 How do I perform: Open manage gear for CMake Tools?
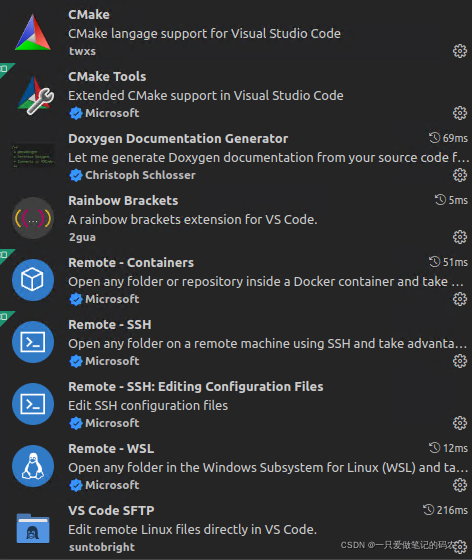pos(460,113)
